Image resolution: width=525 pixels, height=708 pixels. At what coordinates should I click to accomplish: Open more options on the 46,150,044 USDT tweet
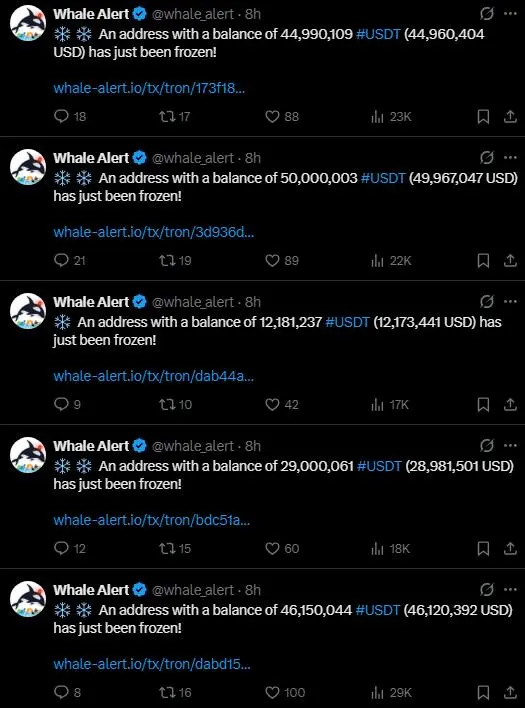[x=510, y=589]
